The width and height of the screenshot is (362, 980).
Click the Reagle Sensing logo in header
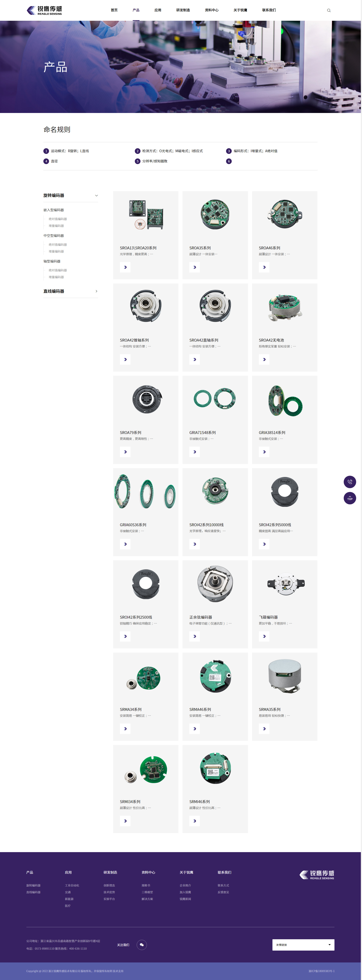tap(44, 10)
